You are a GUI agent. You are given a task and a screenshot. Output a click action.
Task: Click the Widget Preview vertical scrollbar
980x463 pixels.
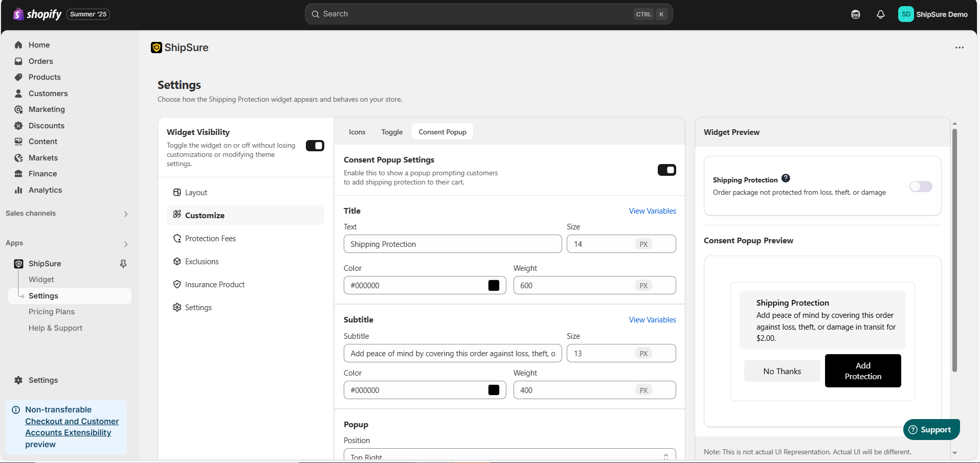coord(954,250)
